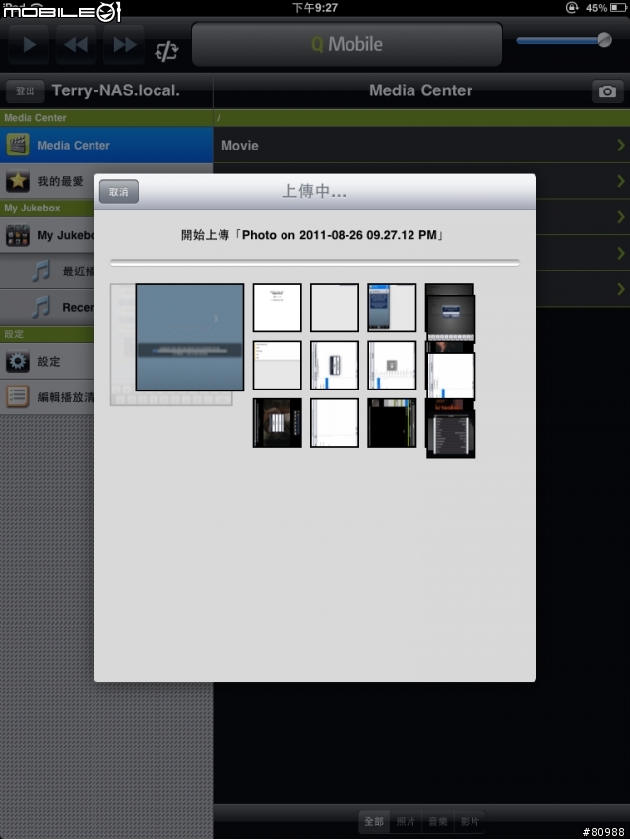Screen dimensions: 630x840
Task: Toggle the repeat/shuffle mode icon
Action: [x=166, y=51]
